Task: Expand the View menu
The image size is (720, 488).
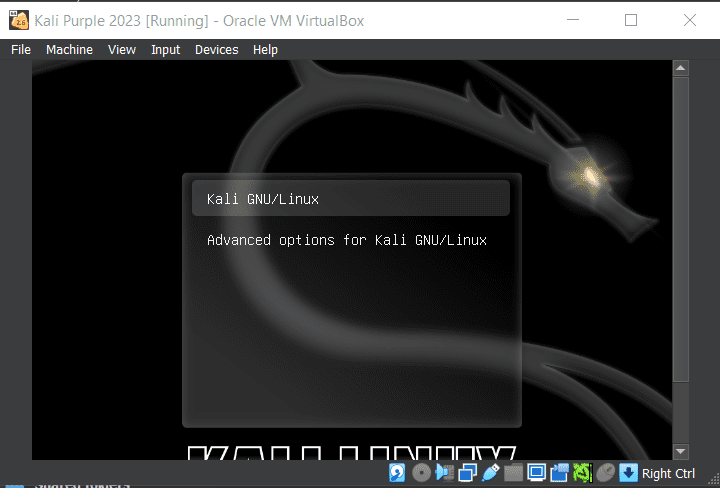Action: tap(122, 50)
